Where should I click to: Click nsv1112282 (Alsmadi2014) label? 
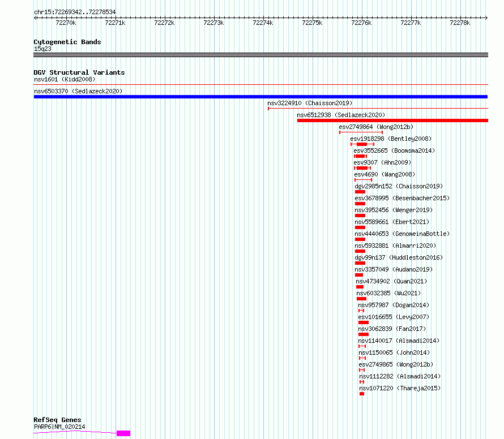[400, 376]
